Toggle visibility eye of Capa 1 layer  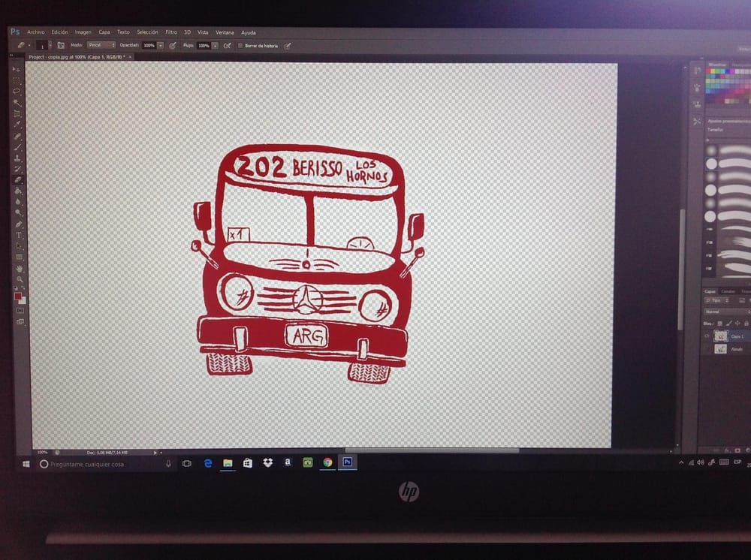point(707,336)
